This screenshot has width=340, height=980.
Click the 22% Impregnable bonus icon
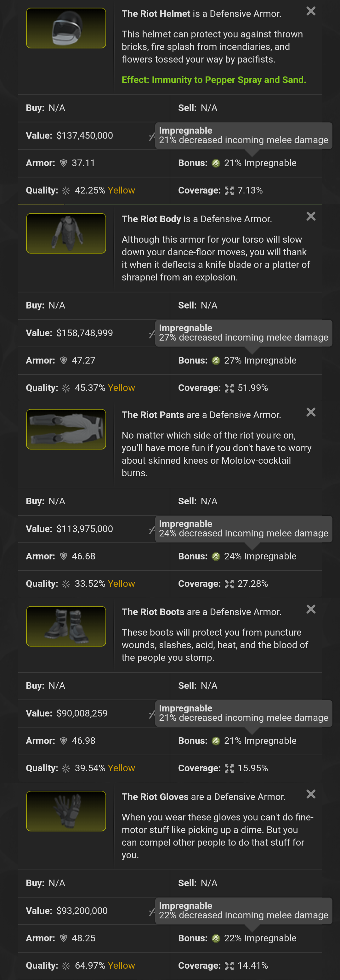(x=216, y=938)
